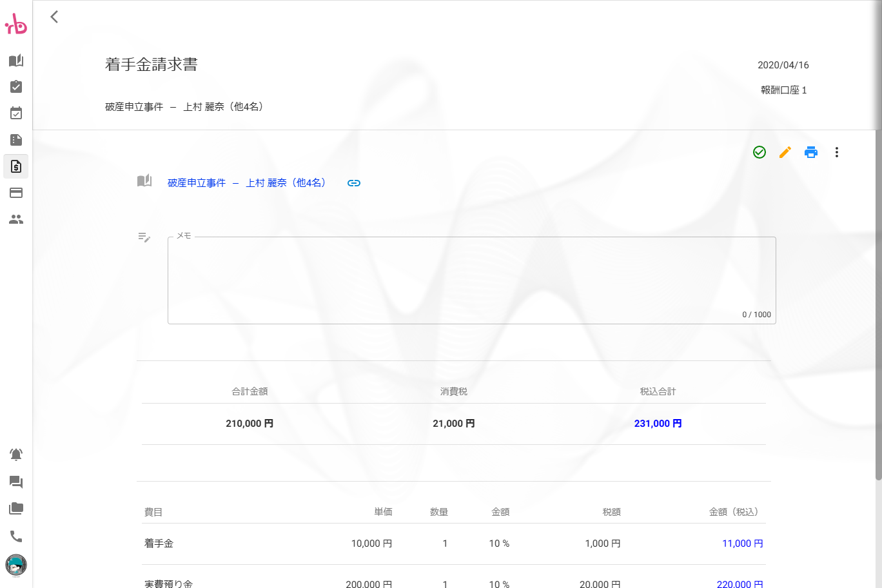Image resolution: width=882 pixels, height=588 pixels.
Task: Open the 破産申立事件 – 上村 麗奈 case link
Action: click(x=246, y=183)
